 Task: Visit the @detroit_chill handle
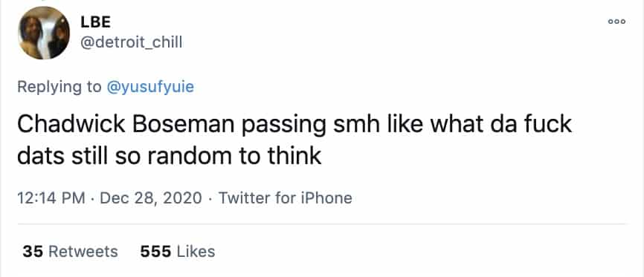(132, 42)
